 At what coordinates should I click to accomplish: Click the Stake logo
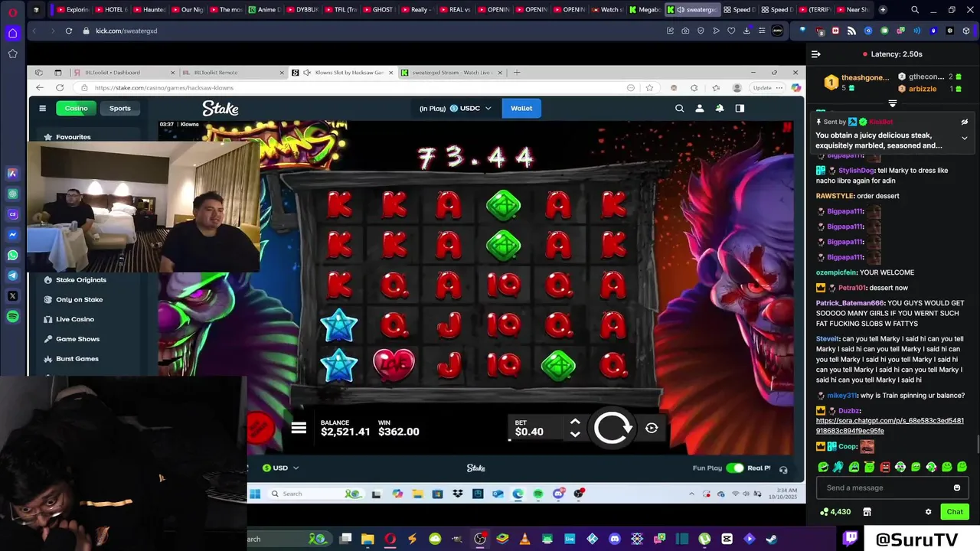pyautogui.click(x=220, y=109)
